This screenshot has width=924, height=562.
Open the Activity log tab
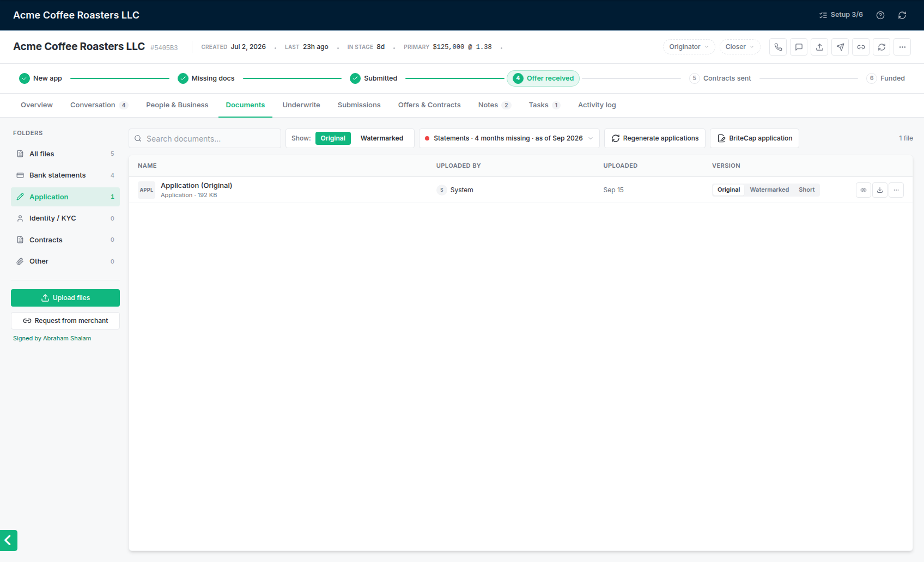coord(597,105)
